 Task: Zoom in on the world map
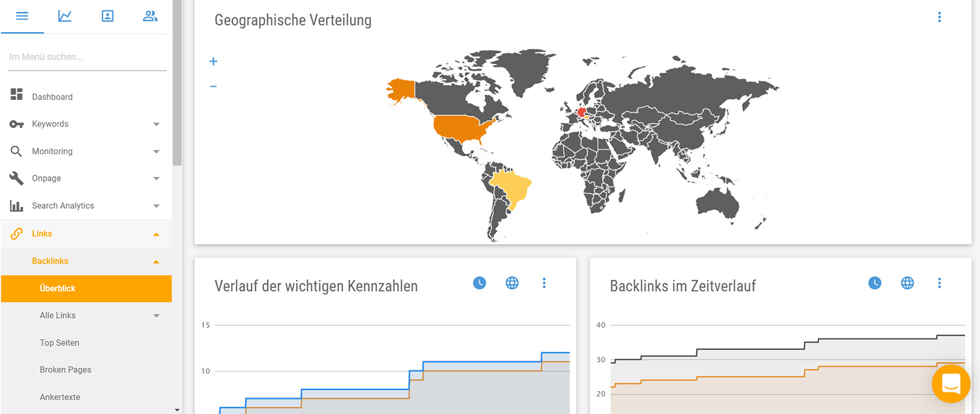213,61
